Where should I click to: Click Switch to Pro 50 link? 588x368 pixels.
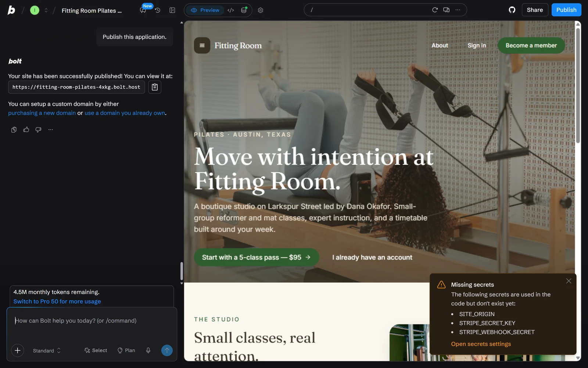[x=57, y=301]
